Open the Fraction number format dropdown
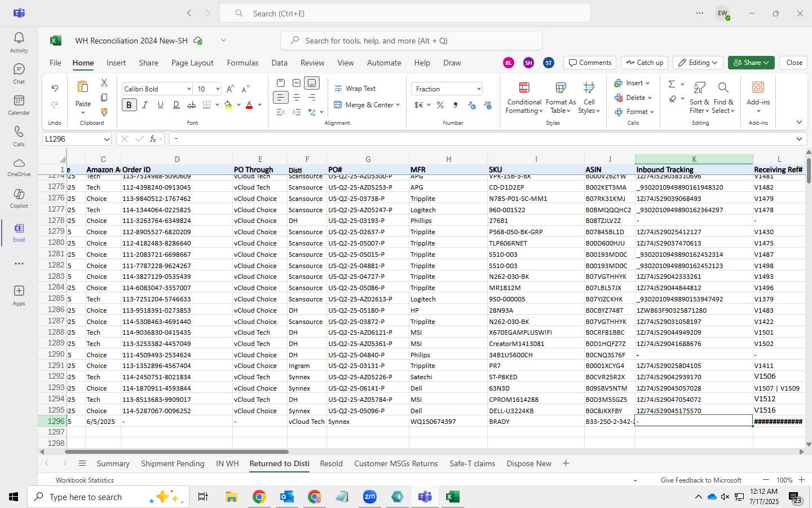This screenshot has height=508, width=812. (x=479, y=89)
